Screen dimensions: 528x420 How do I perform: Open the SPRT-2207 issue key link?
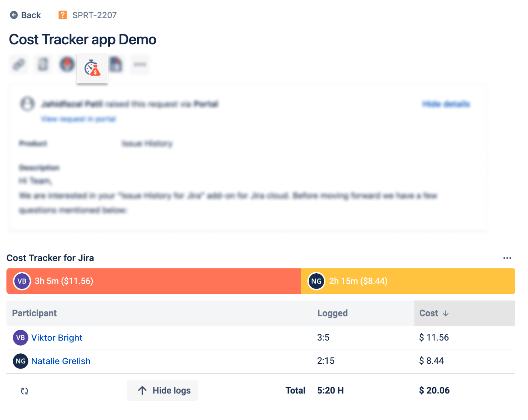point(94,15)
